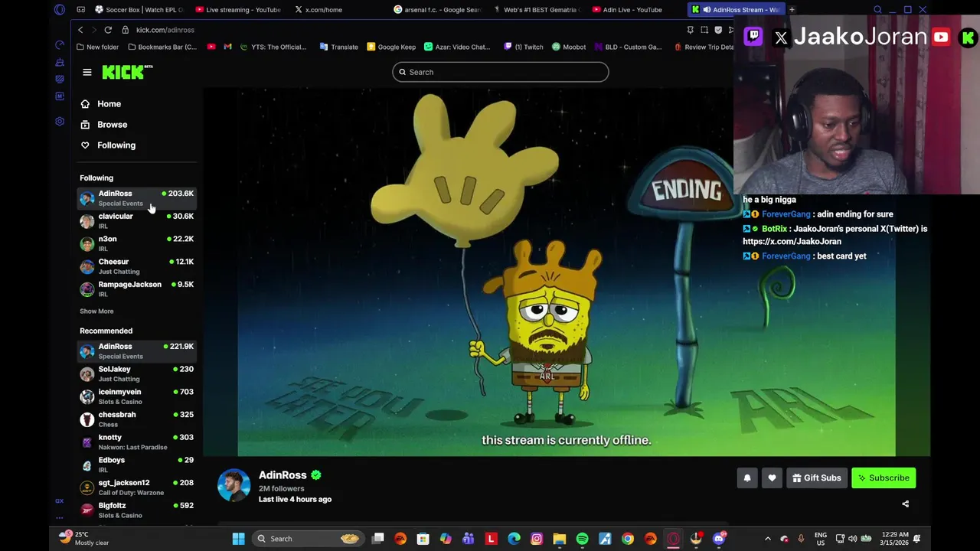The height and width of the screenshot is (551, 980).
Task: Open the (1) Twitch bookmark
Action: pos(524,47)
